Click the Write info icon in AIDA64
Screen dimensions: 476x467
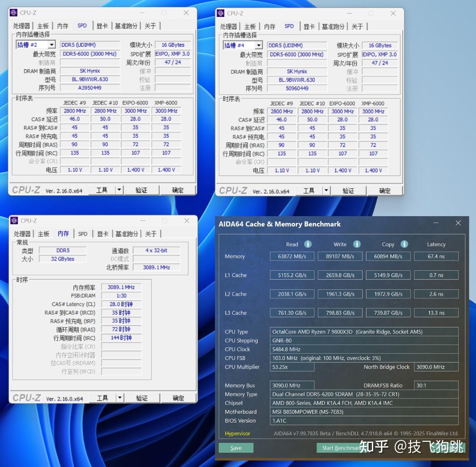357,244
